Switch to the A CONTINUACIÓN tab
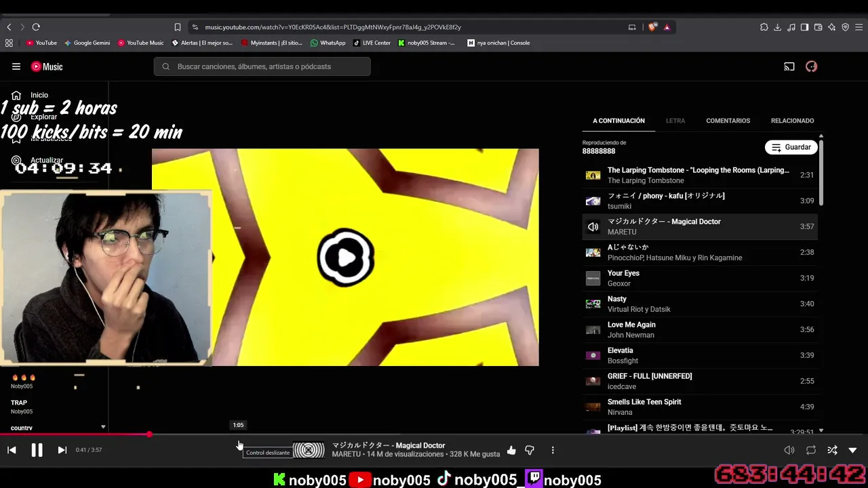 click(x=618, y=121)
